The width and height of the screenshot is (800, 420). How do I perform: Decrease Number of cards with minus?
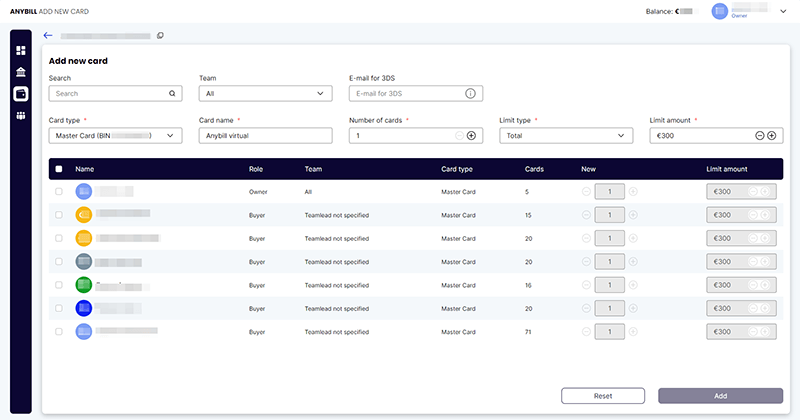[x=459, y=136]
